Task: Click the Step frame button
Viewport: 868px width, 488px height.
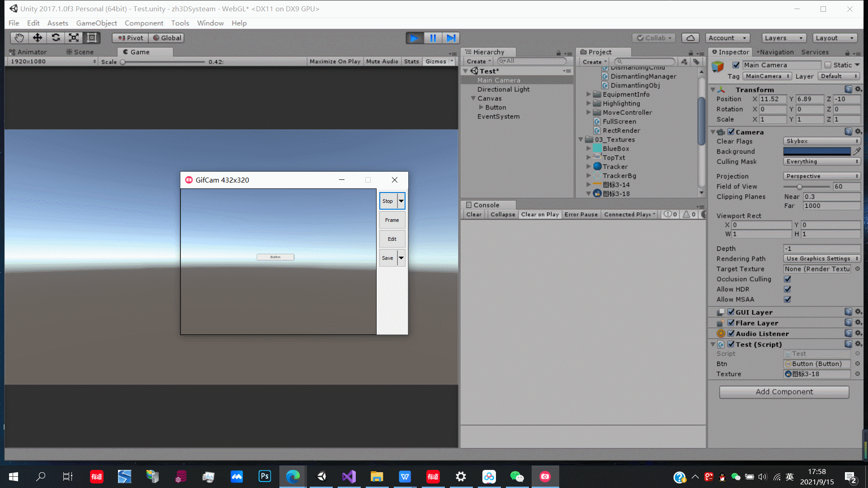Action: pyautogui.click(x=451, y=38)
